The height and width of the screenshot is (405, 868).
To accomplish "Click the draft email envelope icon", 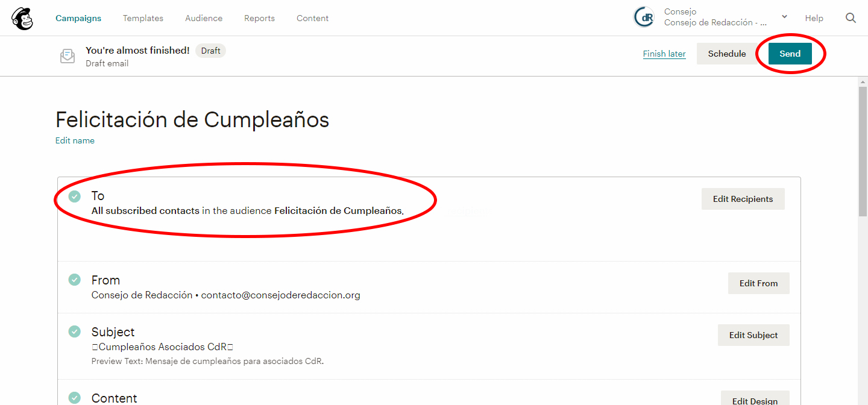I will 68,55.
